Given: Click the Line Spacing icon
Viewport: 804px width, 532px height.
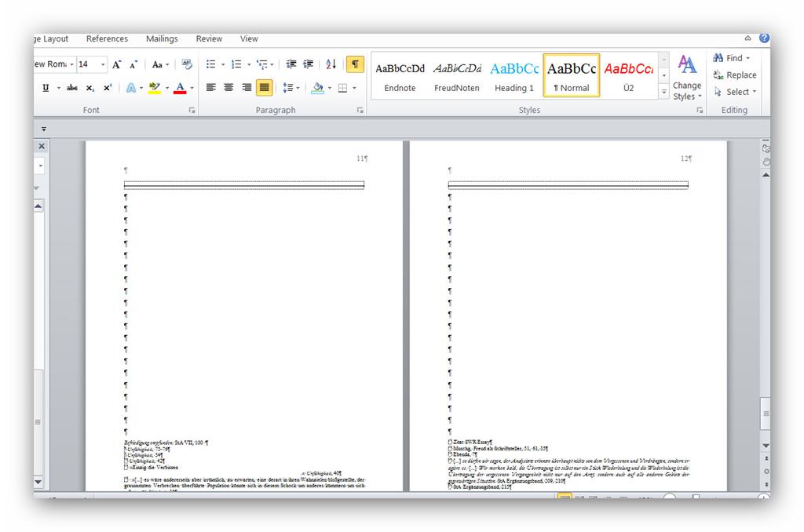Looking at the screenshot, I should (287, 88).
